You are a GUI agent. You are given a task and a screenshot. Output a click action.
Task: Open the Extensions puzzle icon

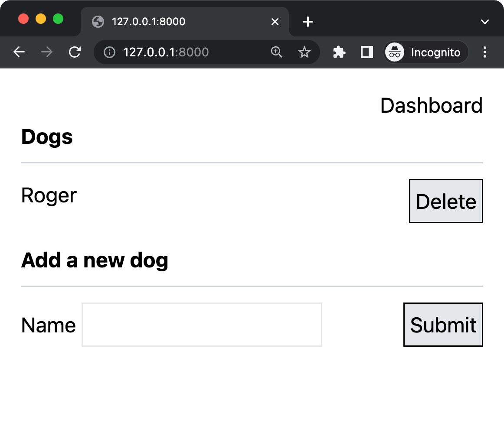[x=339, y=52]
